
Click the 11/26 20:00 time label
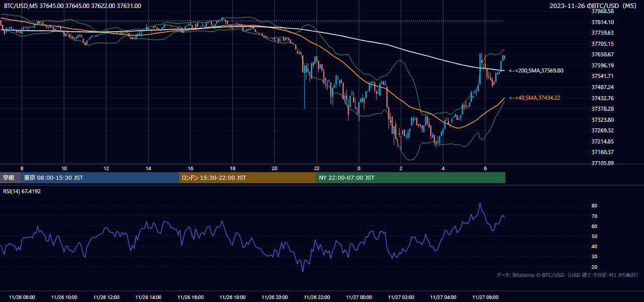coord(275,297)
